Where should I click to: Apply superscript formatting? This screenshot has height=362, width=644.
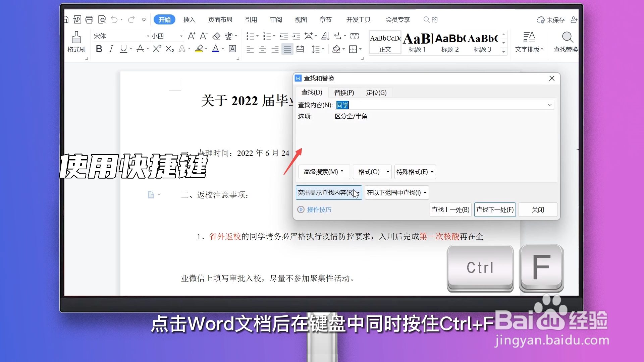[x=157, y=49]
